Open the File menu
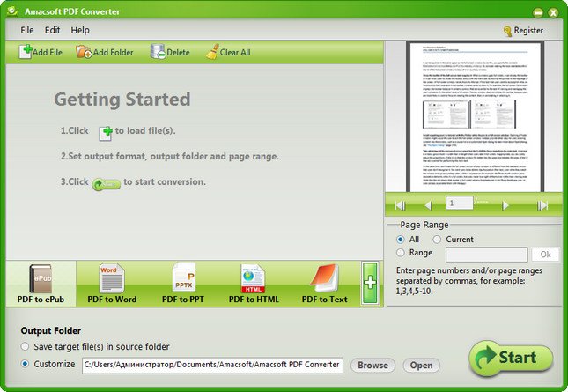The image size is (568, 392). (x=27, y=30)
